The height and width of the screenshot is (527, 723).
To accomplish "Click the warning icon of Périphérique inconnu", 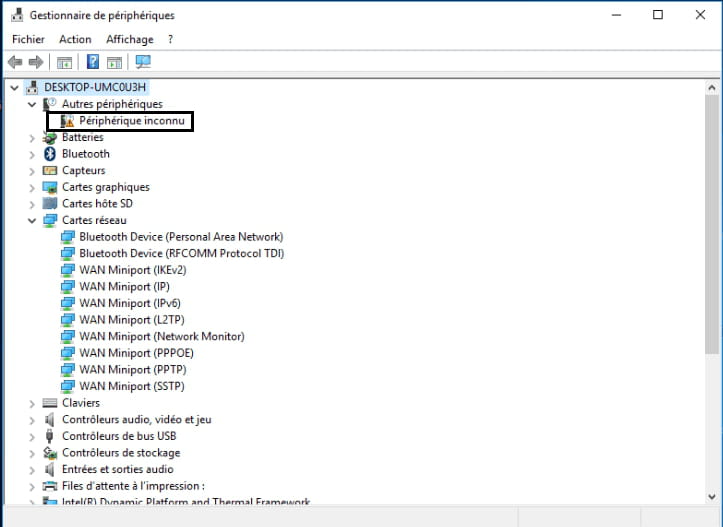I will click(67, 121).
